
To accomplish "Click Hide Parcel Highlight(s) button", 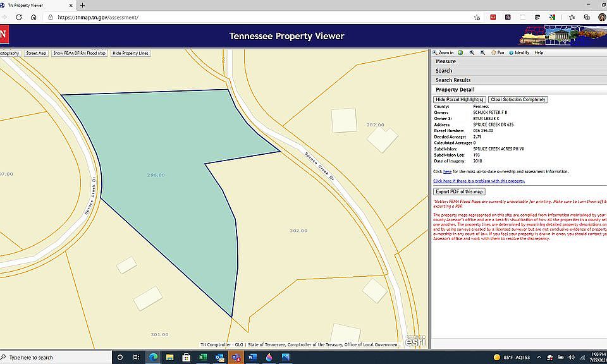I will (460, 100).
